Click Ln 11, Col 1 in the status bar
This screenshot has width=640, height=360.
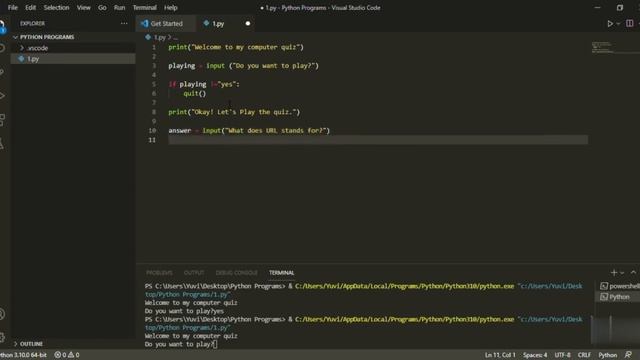(500, 355)
